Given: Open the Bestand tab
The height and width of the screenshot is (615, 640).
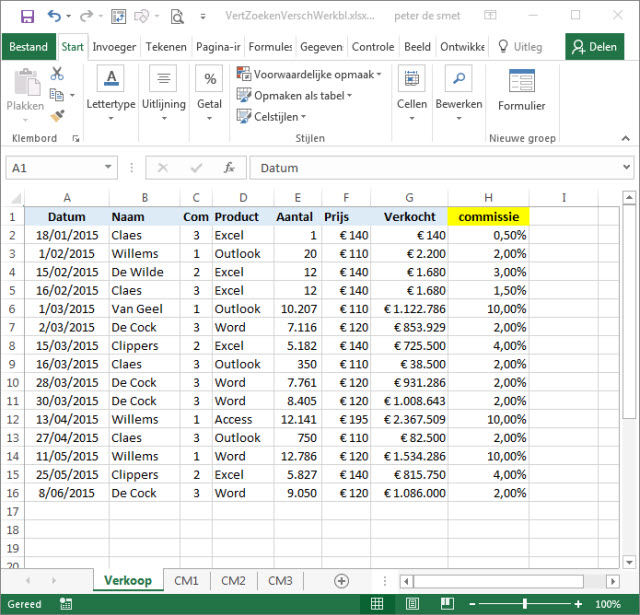Looking at the screenshot, I should pyautogui.click(x=29, y=47).
